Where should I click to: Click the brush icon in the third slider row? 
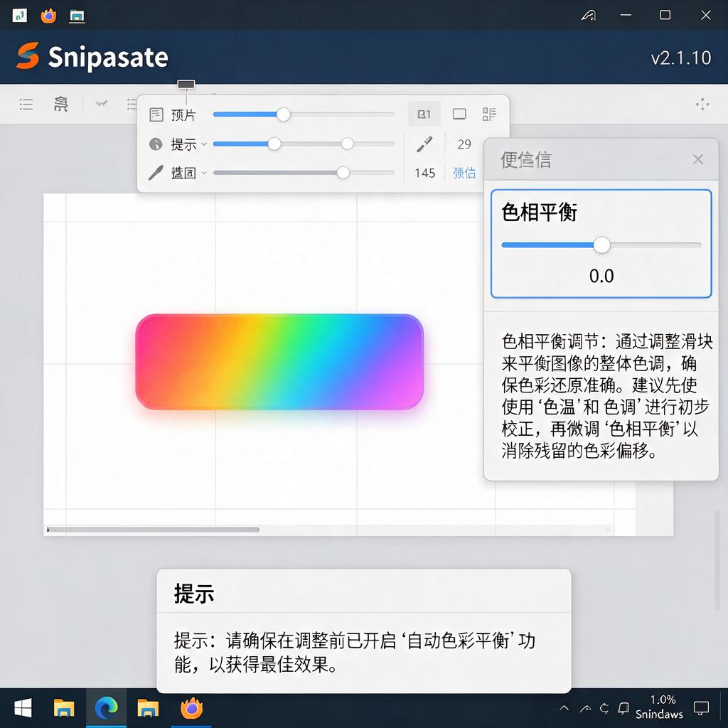[x=156, y=172]
